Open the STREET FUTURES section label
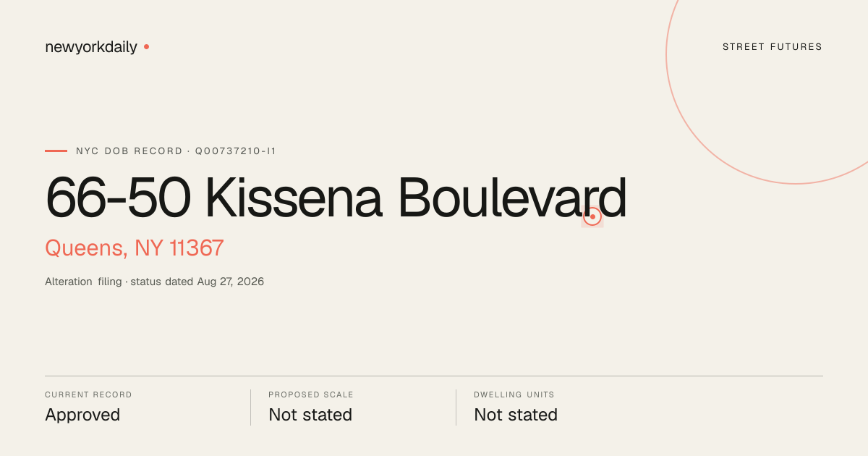 (773, 47)
